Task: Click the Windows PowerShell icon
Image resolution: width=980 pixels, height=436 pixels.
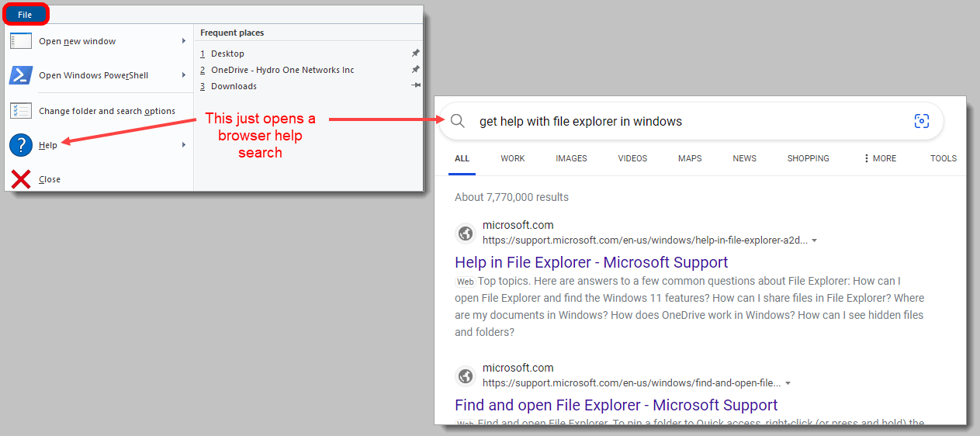Action: tap(21, 75)
